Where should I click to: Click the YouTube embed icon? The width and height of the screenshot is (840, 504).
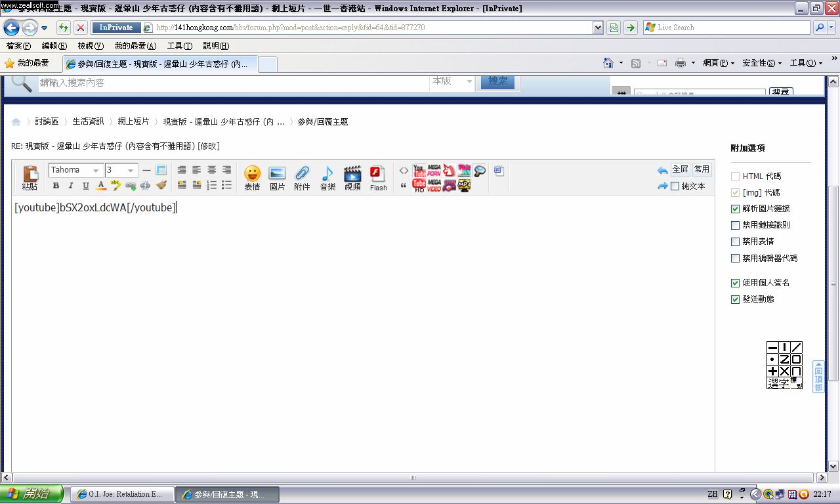point(419,171)
